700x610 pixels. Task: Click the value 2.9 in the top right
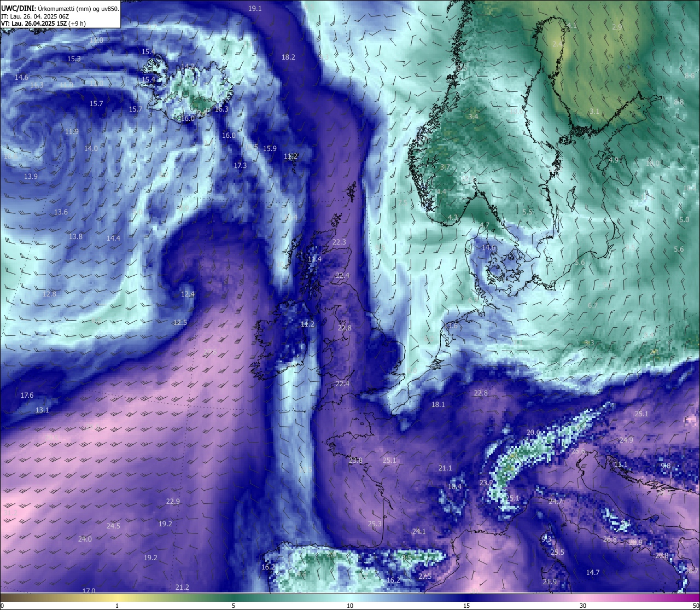coord(617,27)
